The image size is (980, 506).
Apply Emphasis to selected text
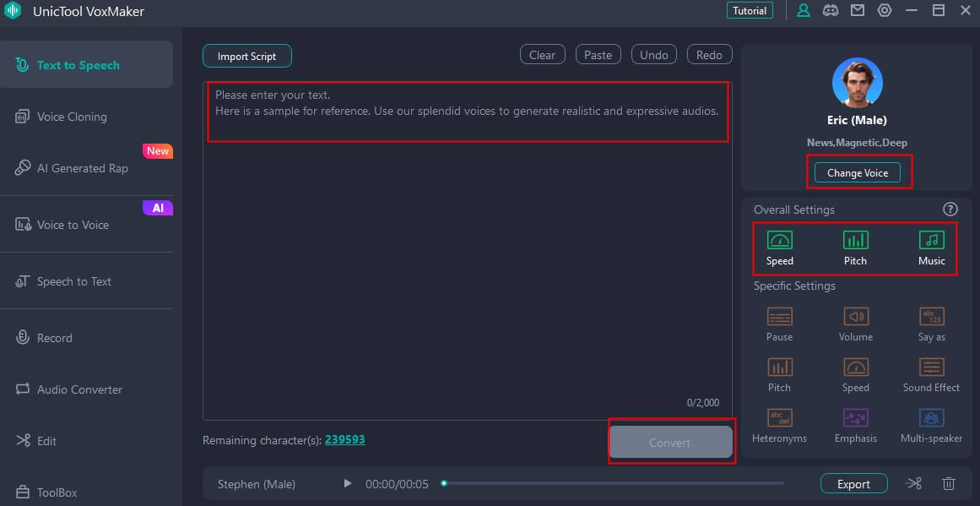pos(855,426)
